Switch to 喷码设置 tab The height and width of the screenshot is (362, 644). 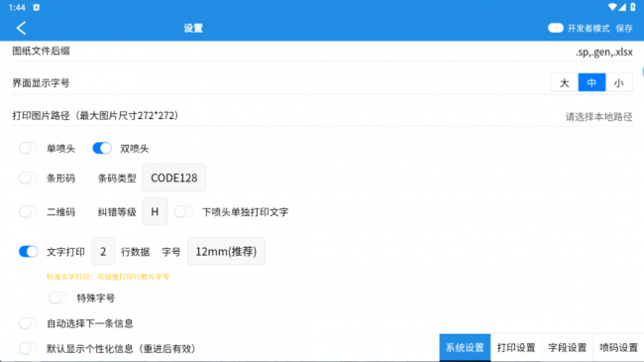click(x=618, y=347)
